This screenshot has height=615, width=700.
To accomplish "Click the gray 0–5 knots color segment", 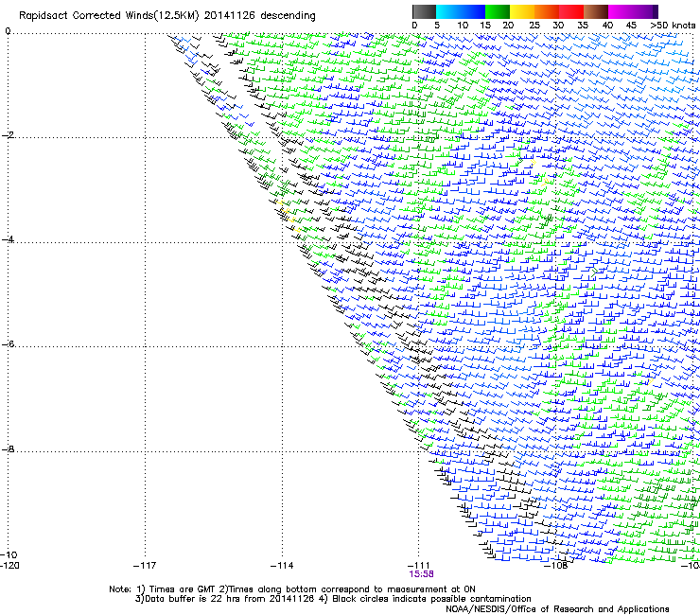I will click(424, 11).
